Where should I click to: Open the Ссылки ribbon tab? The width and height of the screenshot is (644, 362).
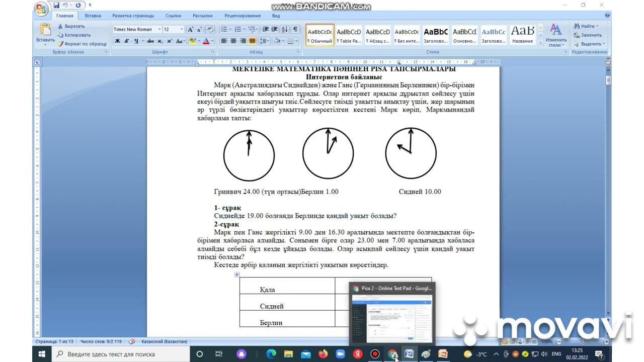(173, 16)
